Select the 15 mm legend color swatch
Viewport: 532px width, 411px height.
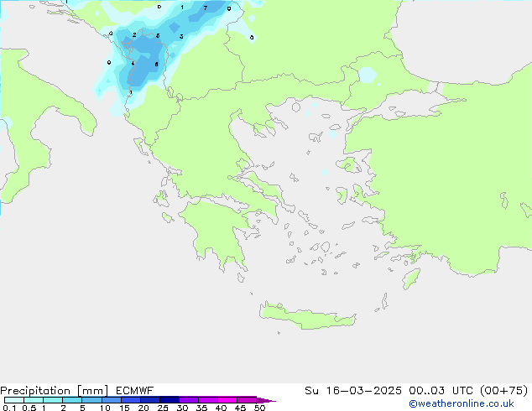coord(131,400)
